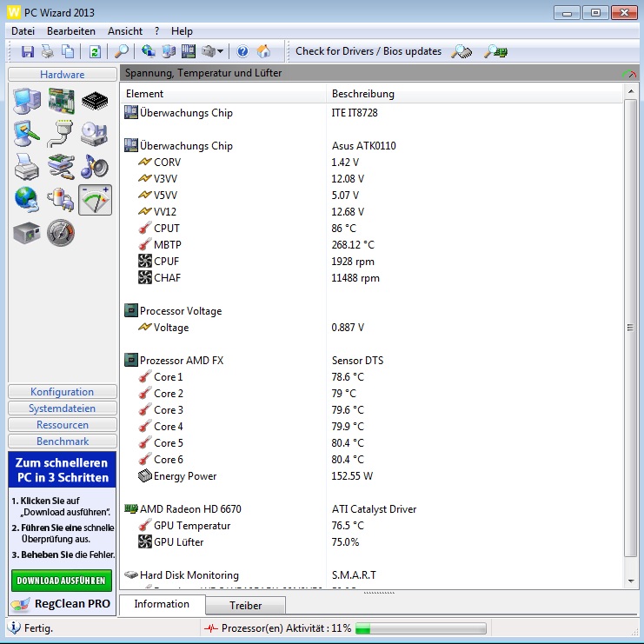Select the CORV voltage row

[372, 163]
